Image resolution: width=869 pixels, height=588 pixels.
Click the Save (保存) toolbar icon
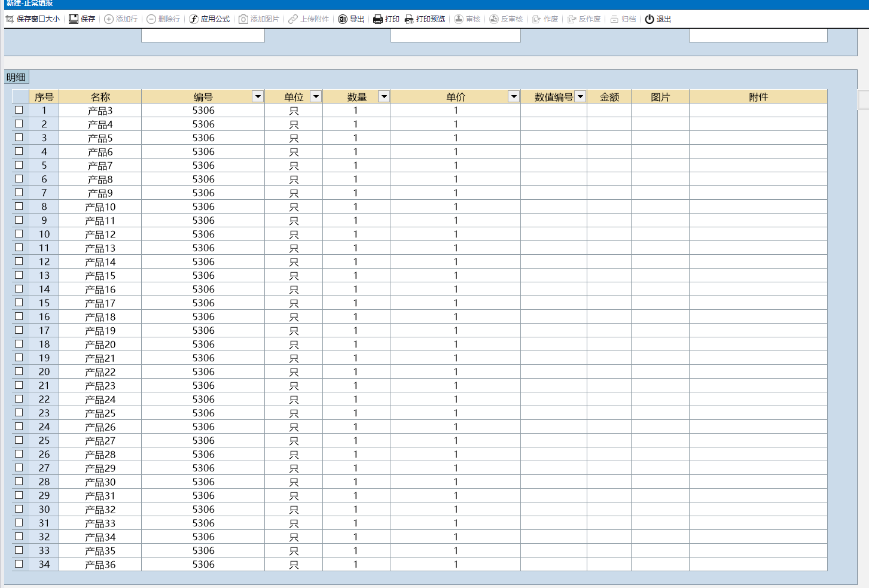pyautogui.click(x=74, y=19)
